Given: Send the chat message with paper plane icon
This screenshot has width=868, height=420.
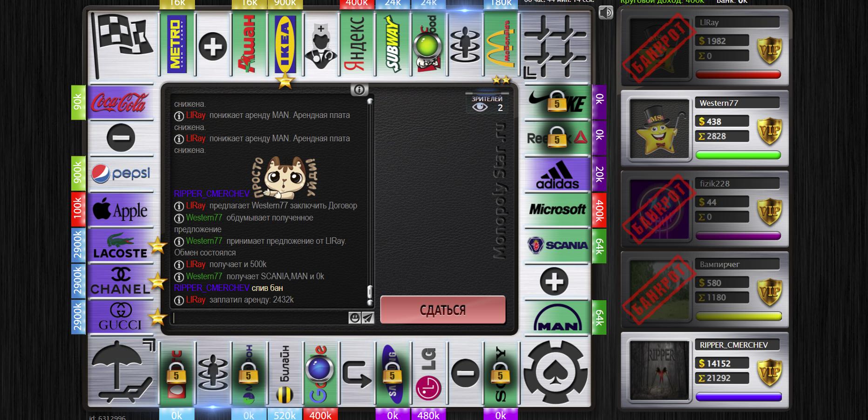Looking at the screenshot, I should tap(368, 318).
